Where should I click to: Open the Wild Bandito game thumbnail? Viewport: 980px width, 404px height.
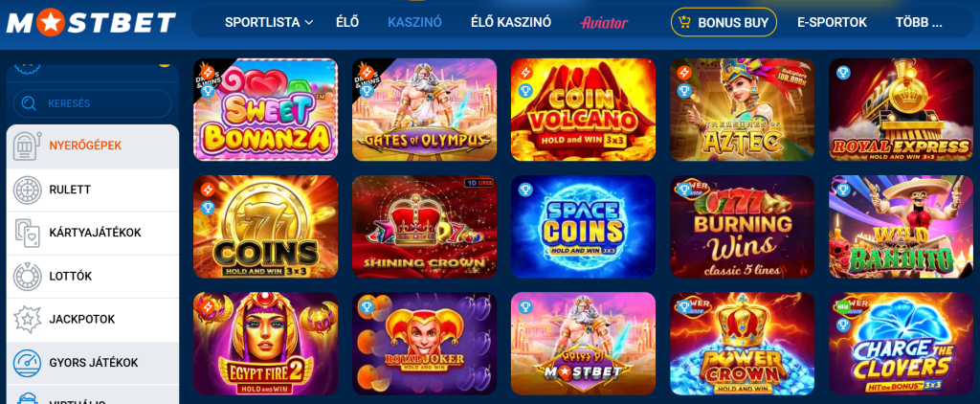click(902, 226)
